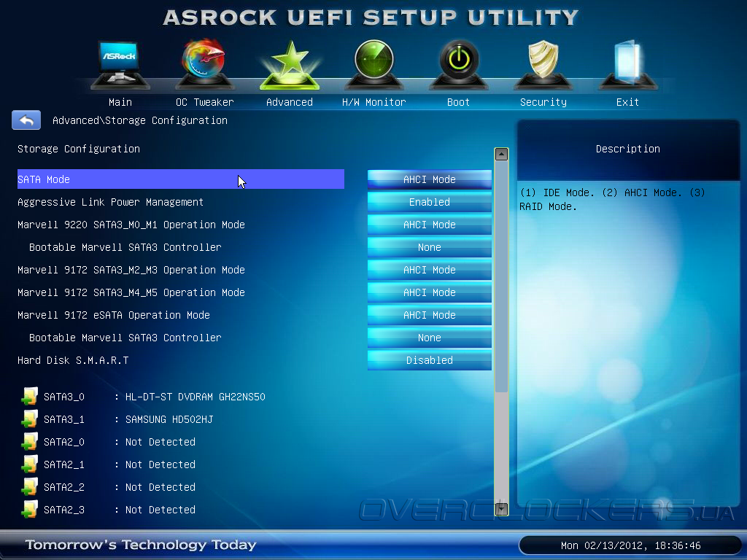Select the Advanced star icon

289,65
